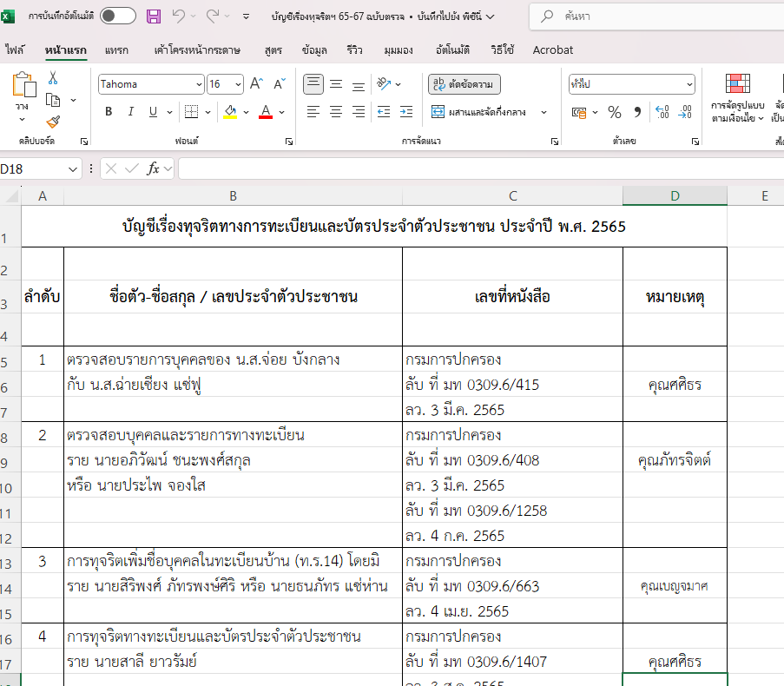Viewport: 784px width, 686px height.
Task: Switch to the เค้าโครงหน้ากระดาษ tab
Action: pyautogui.click(x=197, y=50)
